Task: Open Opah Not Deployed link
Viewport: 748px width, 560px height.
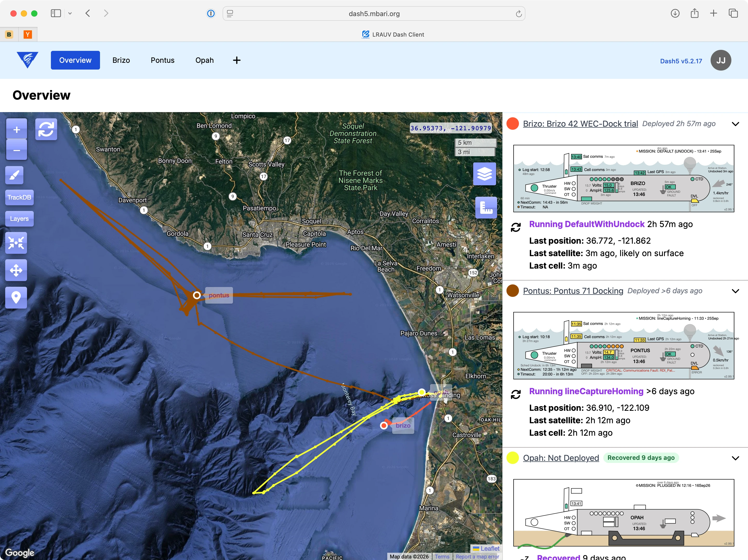Action: [x=561, y=458]
